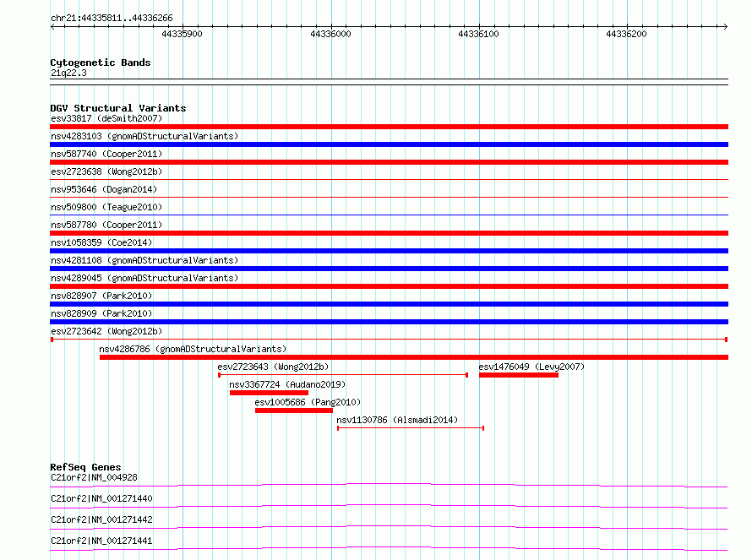Click ruler position 44336200
The height and width of the screenshot is (560, 752).
[626, 34]
